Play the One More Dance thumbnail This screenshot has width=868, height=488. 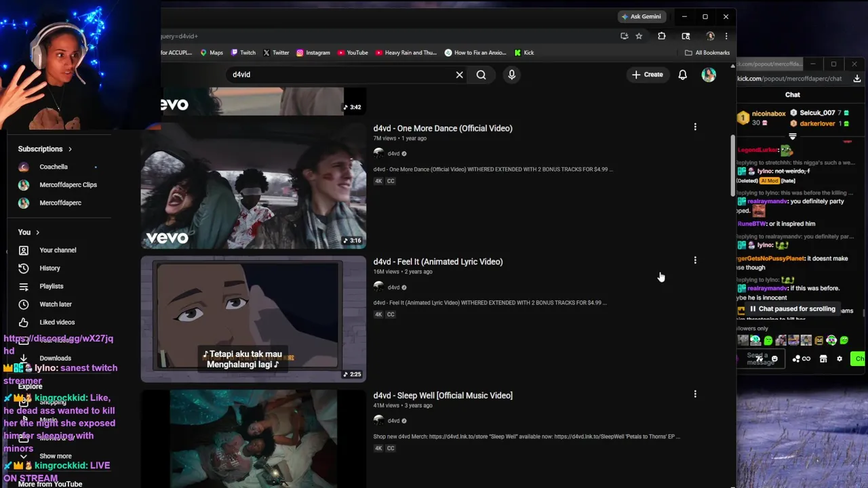click(x=253, y=186)
